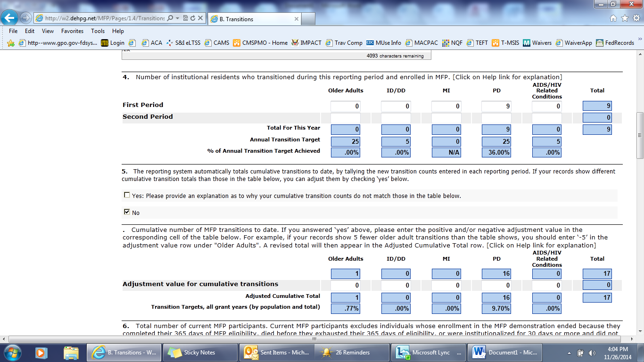Click the browser Forward arrow button
Image resolution: width=644 pixels, height=362 pixels.
pos(25,18)
